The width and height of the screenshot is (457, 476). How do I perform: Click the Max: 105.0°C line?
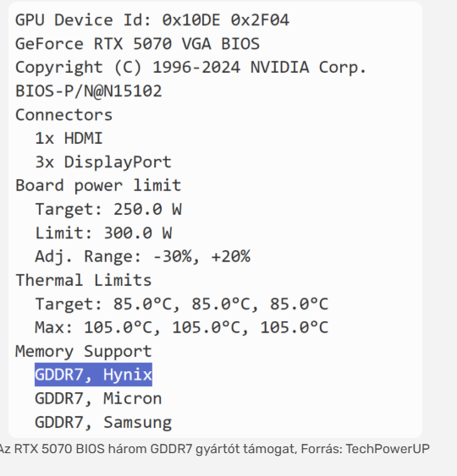pos(182,327)
